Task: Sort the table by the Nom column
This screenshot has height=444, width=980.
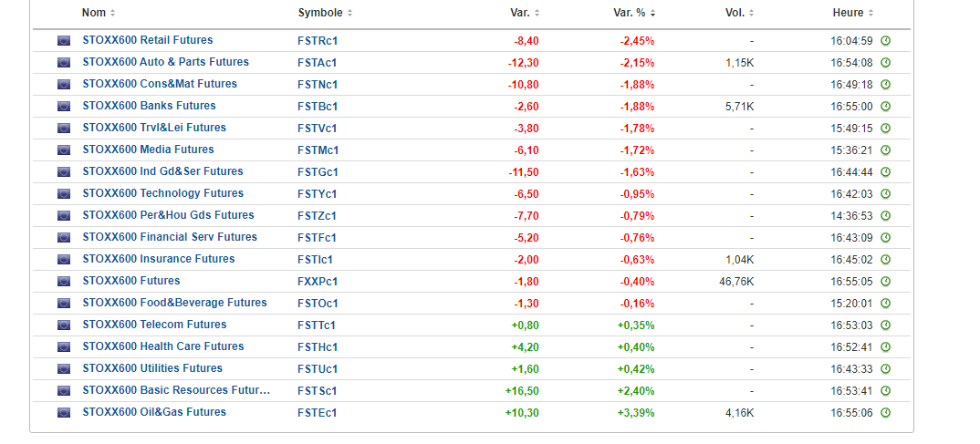Action: click(98, 13)
